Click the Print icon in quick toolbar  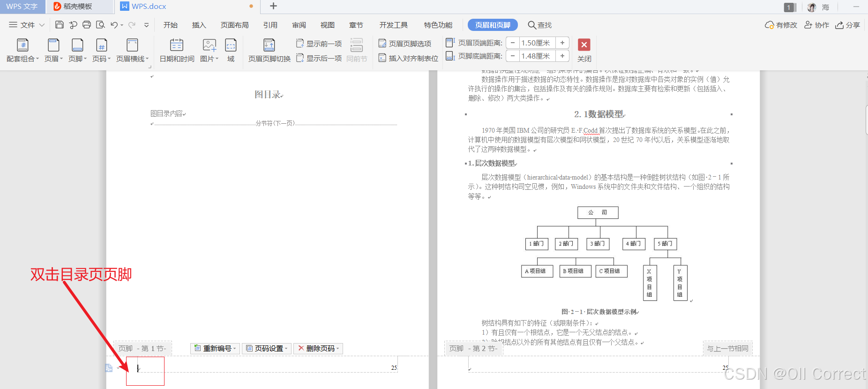coord(87,25)
